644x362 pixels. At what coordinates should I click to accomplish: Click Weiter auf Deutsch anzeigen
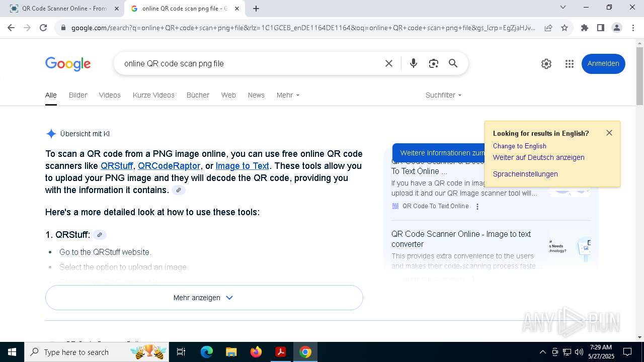539,157
